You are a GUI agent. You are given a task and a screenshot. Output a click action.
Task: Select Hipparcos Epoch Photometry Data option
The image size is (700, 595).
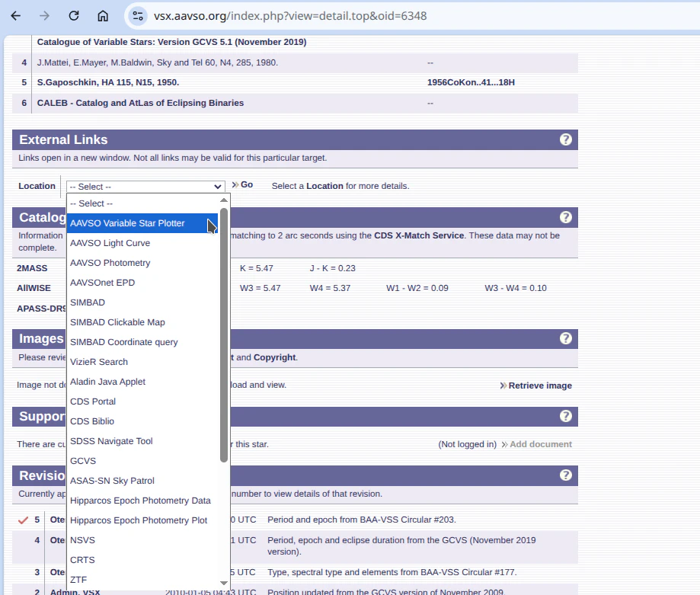[x=143, y=501]
